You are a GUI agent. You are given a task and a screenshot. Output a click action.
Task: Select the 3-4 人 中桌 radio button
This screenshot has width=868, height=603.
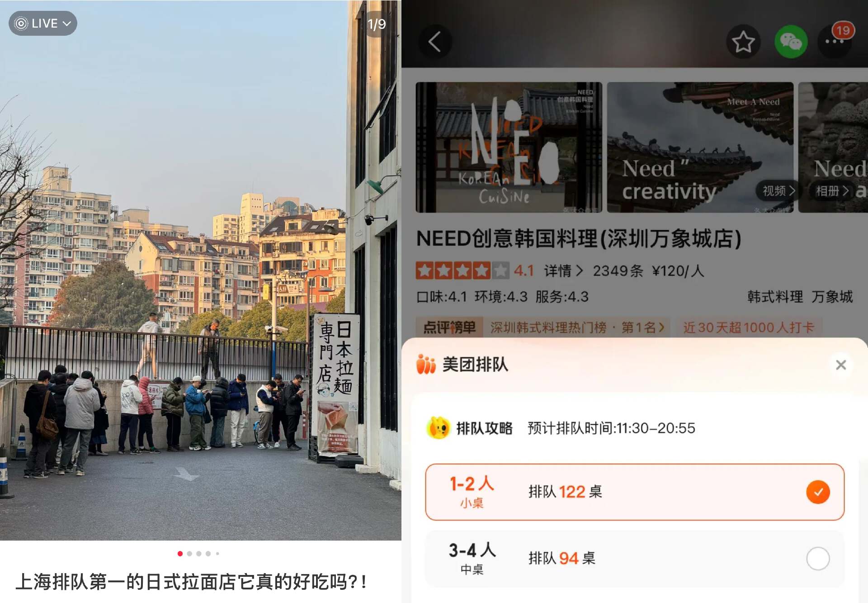(818, 559)
